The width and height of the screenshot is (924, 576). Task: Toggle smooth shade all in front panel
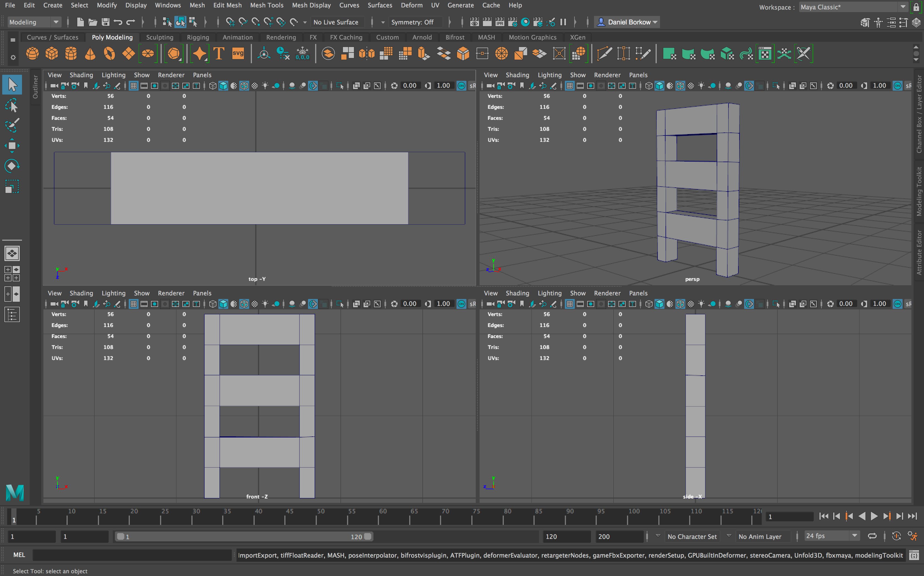[223, 304]
